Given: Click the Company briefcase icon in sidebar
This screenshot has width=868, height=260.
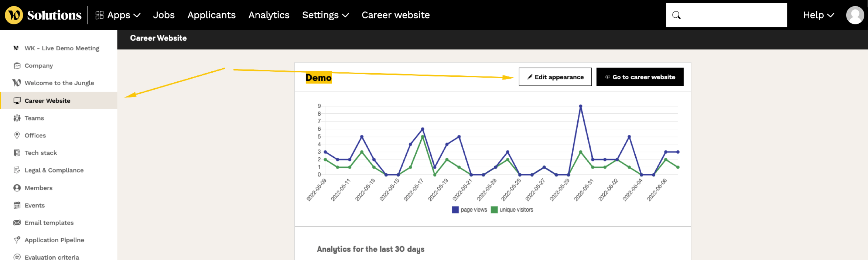Looking at the screenshot, I should coord(17,66).
